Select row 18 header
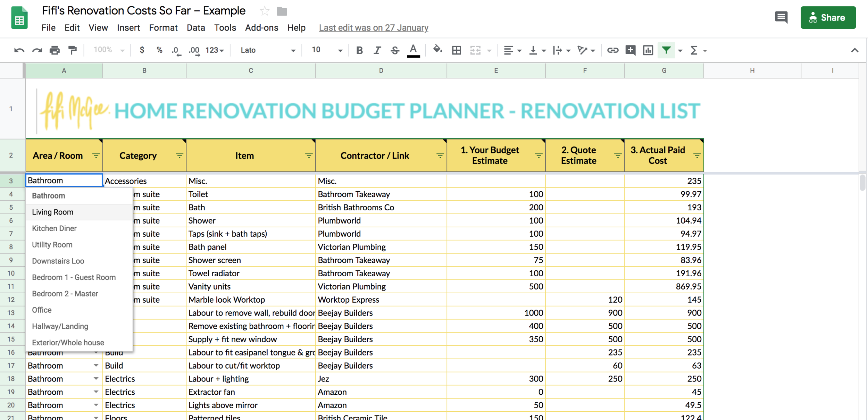The width and height of the screenshot is (868, 420). point(11,379)
